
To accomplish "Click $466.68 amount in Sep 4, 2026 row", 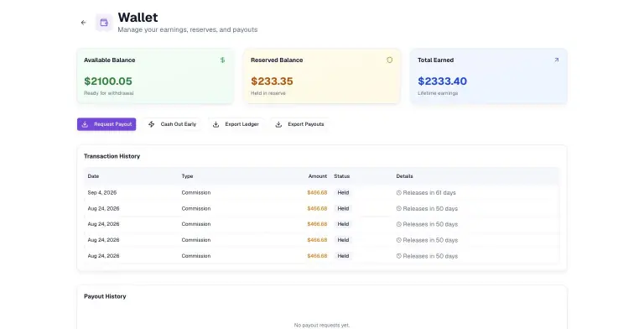I will 317,192.
